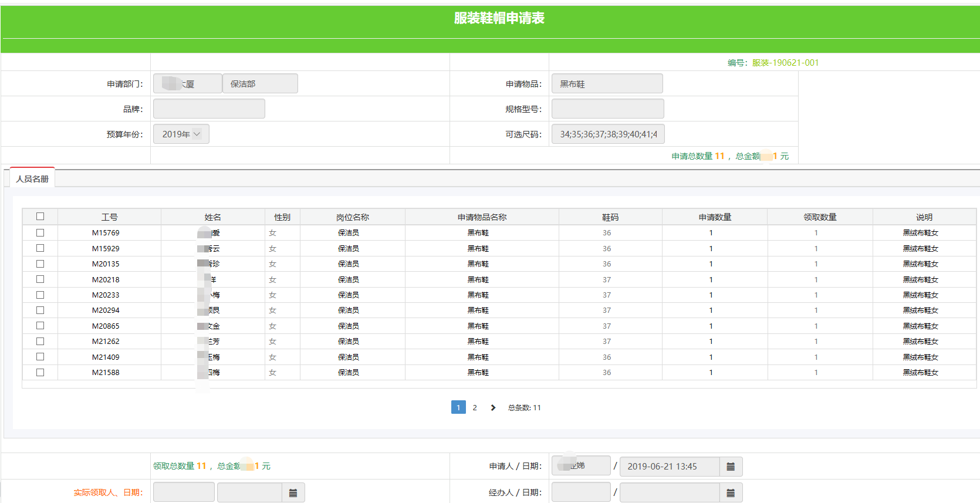Screen dimensions: 980x503
Task: Click the 品牌 brand input field
Action: coord(209,109)
